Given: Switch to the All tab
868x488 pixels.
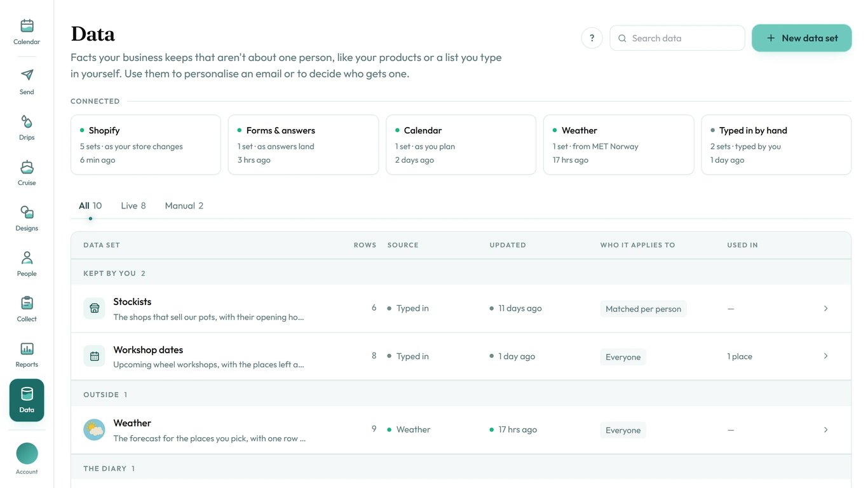Looking at the screenshot, I should [90, 206].
